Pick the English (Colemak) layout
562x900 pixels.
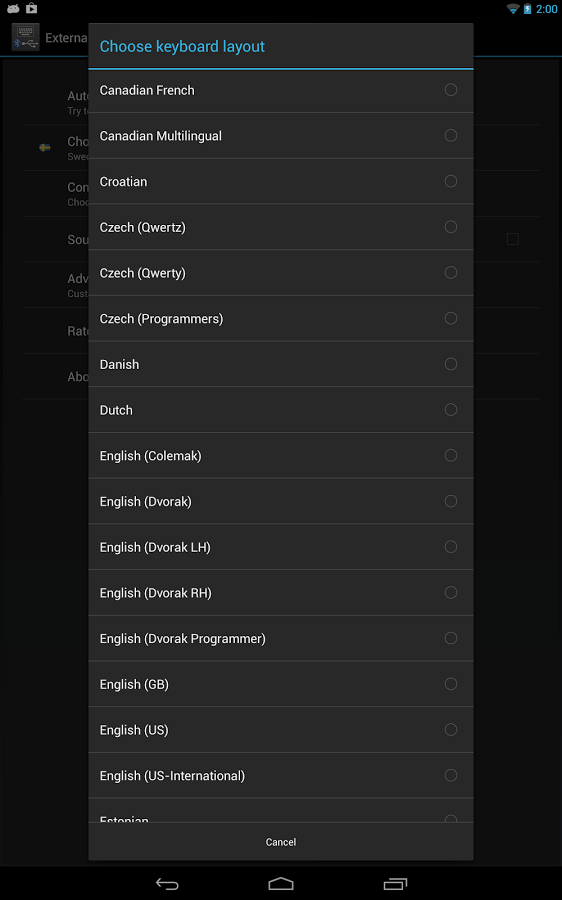point(281,456)
